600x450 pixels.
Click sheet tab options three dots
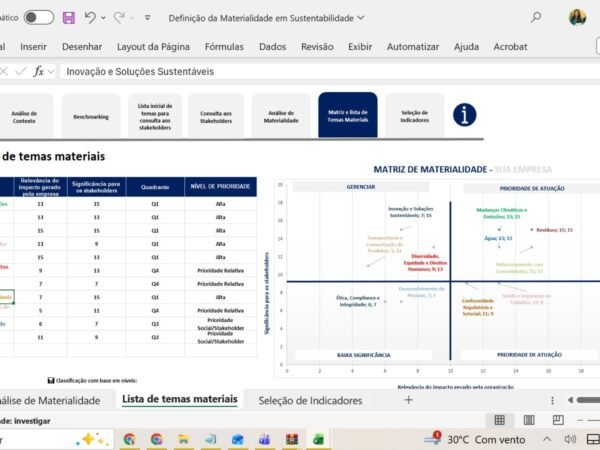pyautogui.click(x=552, y=400)
